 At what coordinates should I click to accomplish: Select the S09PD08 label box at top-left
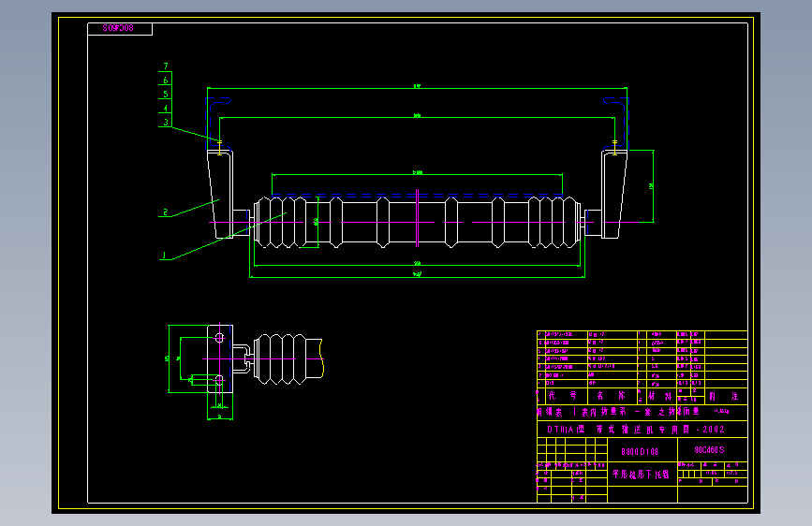(120, 28)
